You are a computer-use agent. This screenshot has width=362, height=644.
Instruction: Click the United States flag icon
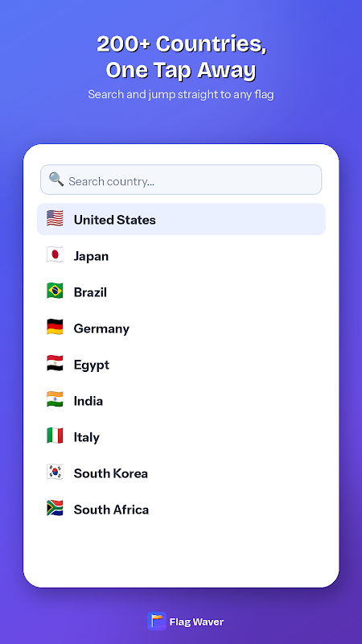[x=55, y=218]
